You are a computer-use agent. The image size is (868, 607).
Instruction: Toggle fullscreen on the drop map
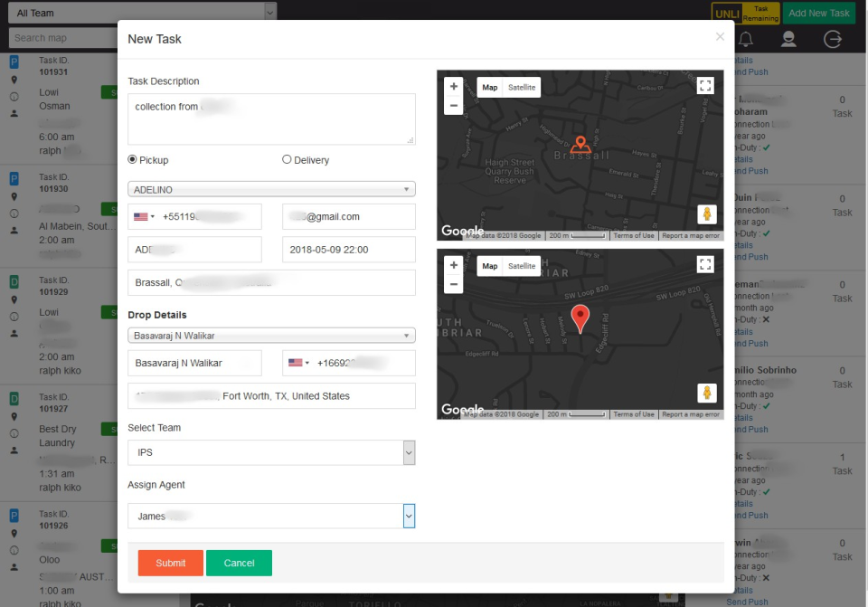tap(704, 265)
